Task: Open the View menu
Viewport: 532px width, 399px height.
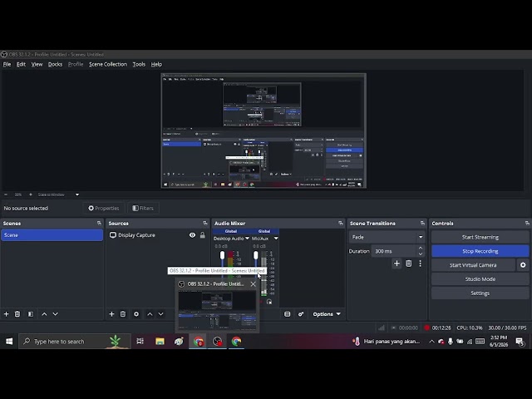Action: coord(37,64)
